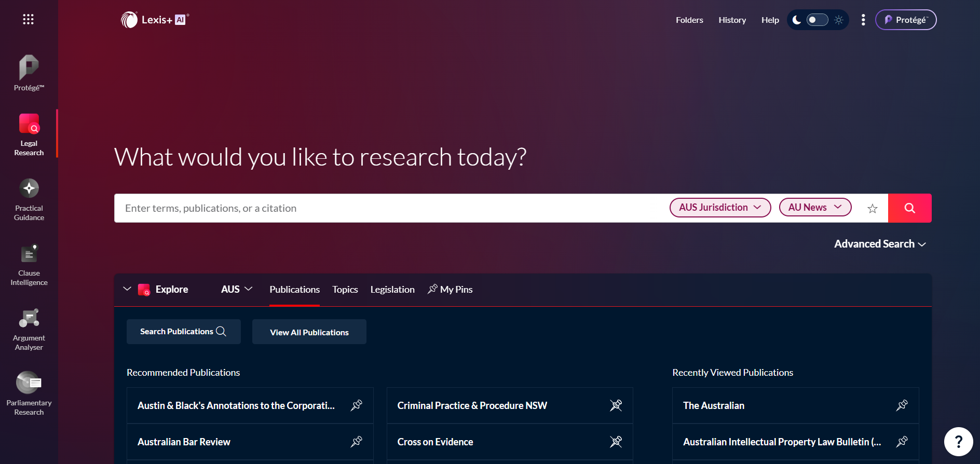Toggle the dark/light mode switch

pos(817,20)
